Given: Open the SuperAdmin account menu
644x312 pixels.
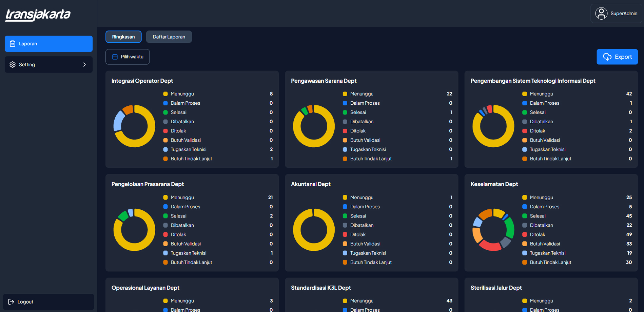Looking at the screenshot, I should pos(616,14).
